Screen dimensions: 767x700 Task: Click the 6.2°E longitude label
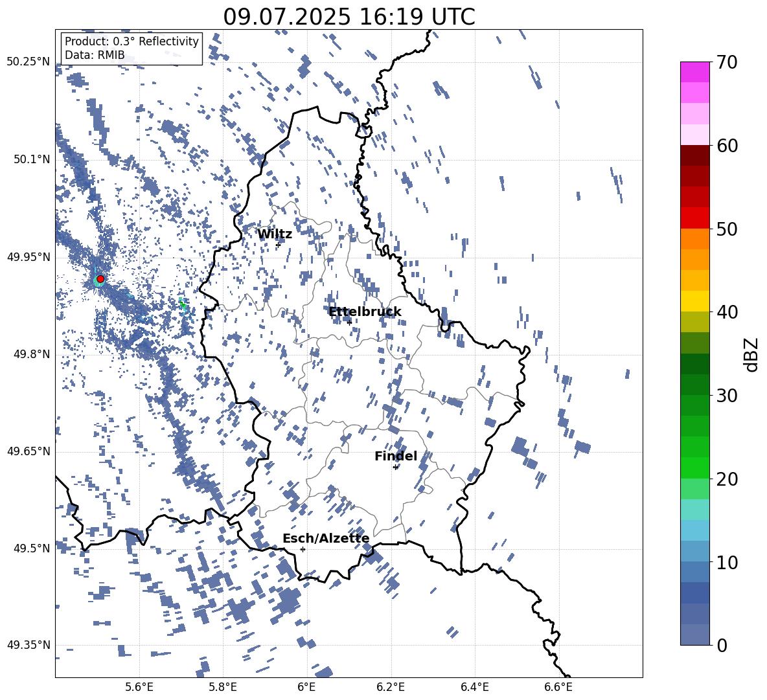391,688
